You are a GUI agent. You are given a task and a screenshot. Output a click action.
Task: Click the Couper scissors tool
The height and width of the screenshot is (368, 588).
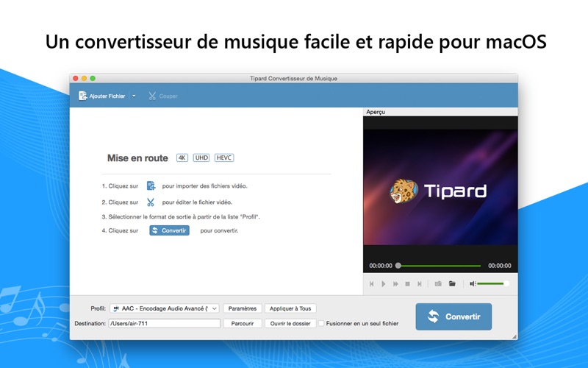coord(162,96)
